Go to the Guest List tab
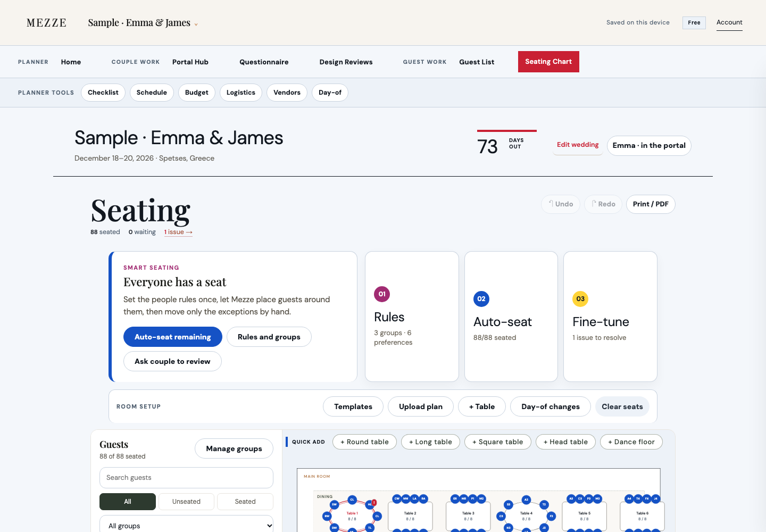Image resolution: width=766 pixels, height=532 pixels. [x=477, y=62]
